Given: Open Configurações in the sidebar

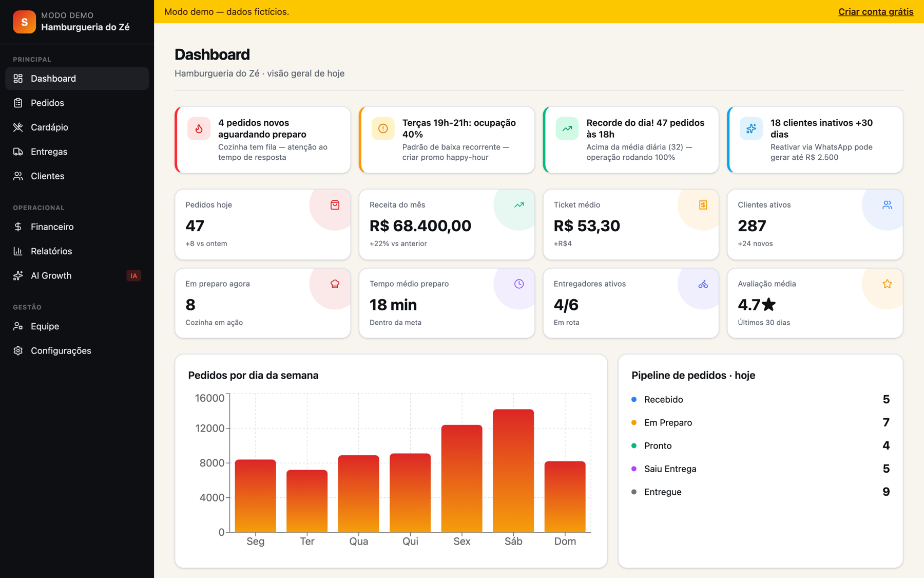Looking at the screenshot, I should tap(77, 350).
